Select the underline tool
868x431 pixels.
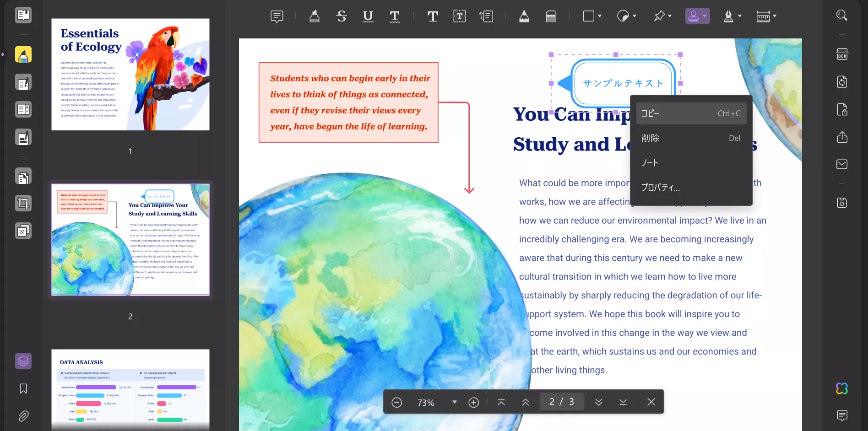(368, 16)
